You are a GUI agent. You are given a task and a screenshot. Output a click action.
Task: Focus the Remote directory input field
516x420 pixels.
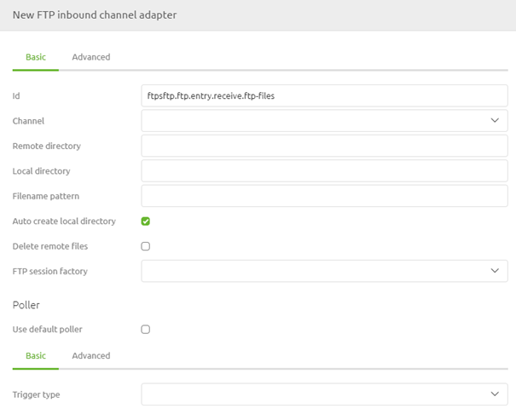click(x=324, y=146)
